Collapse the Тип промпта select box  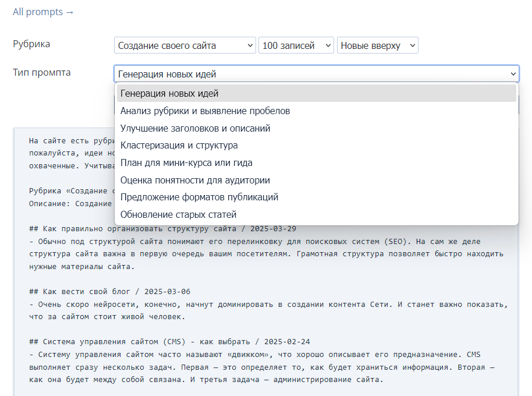coord(317,73)
